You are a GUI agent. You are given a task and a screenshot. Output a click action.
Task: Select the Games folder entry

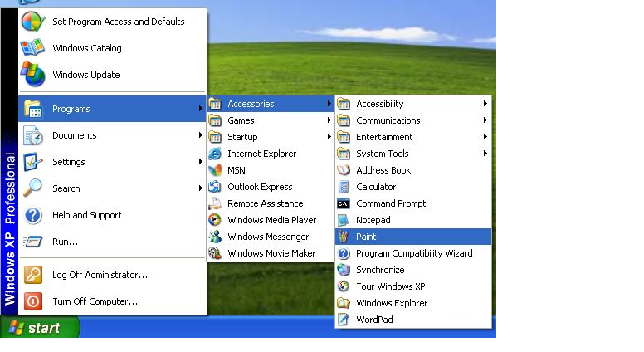(271, 120)
